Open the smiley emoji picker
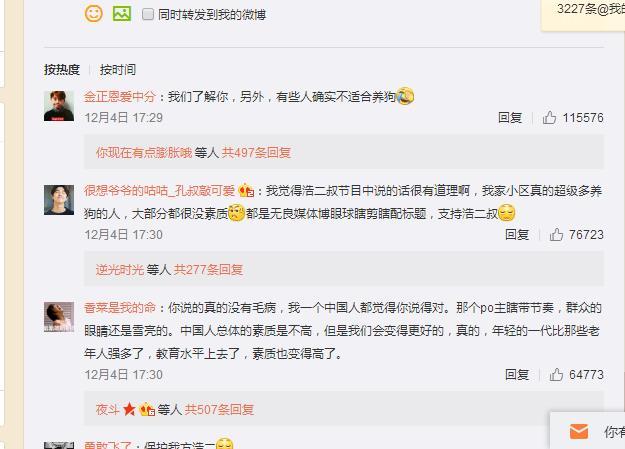 click(x=94, y=14)
